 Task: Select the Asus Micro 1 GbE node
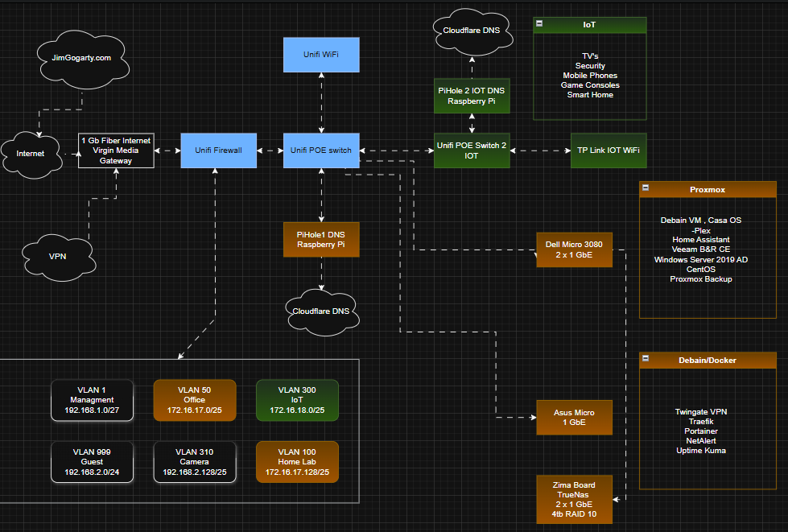(575, 418)
